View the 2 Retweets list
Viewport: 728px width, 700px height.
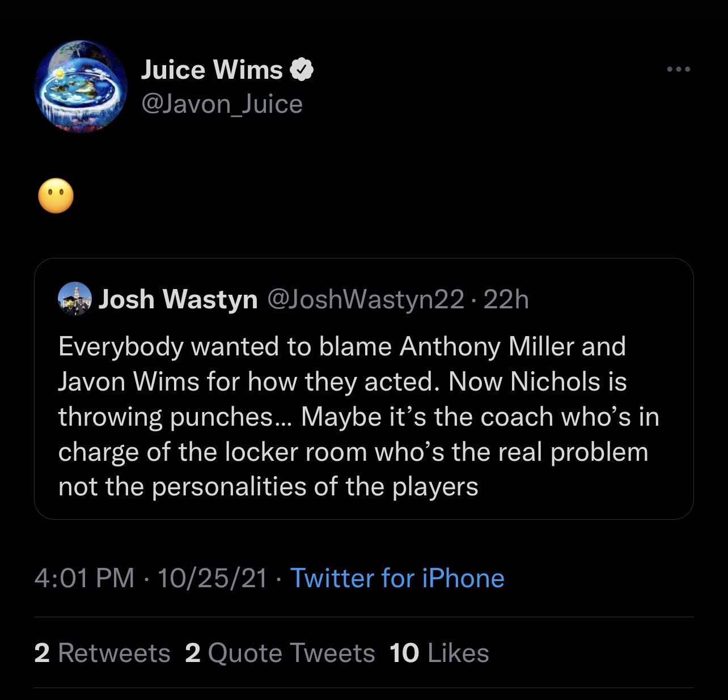pyautogui.click(x=102, y=653)
